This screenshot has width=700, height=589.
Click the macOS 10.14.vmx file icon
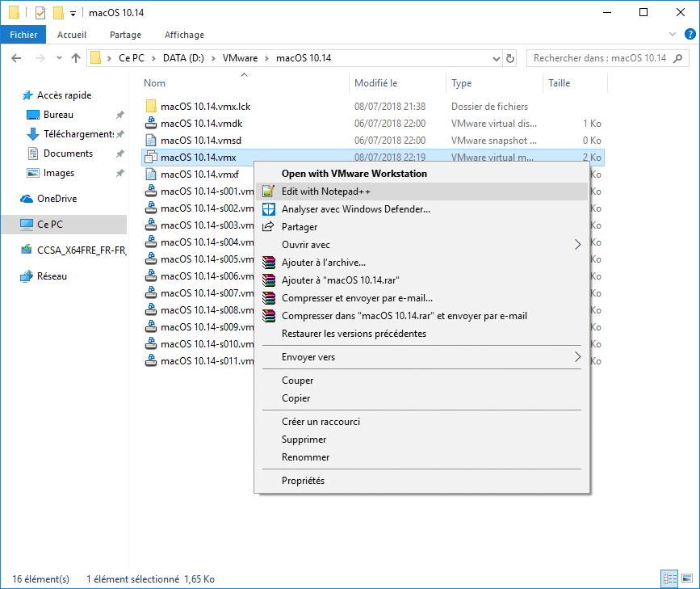[151, 158]
